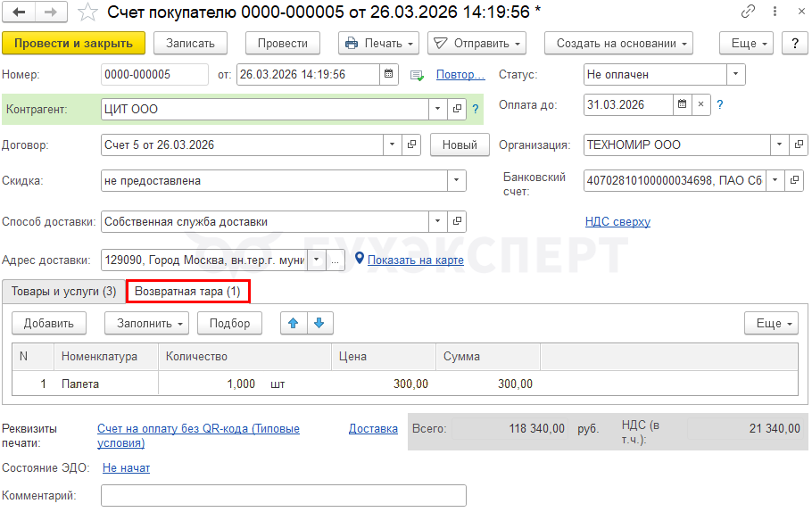The height and width of the screenshot is (512, 812).
Task: Click Провести и закрыть button
Action: [73, 44]
